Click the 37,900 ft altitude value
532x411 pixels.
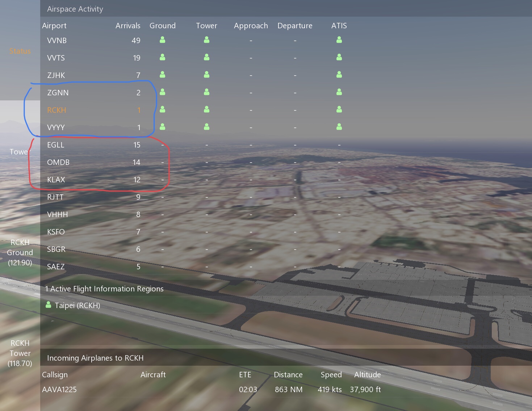point(365,390)
